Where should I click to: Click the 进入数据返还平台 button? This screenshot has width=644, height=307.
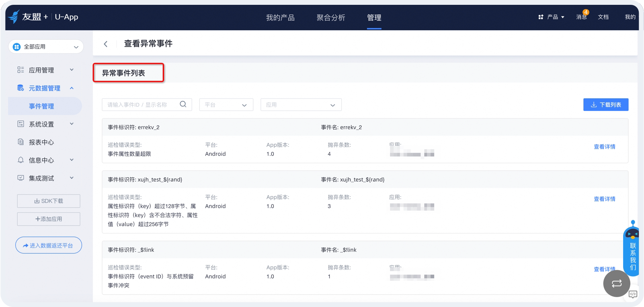point(49,246)
